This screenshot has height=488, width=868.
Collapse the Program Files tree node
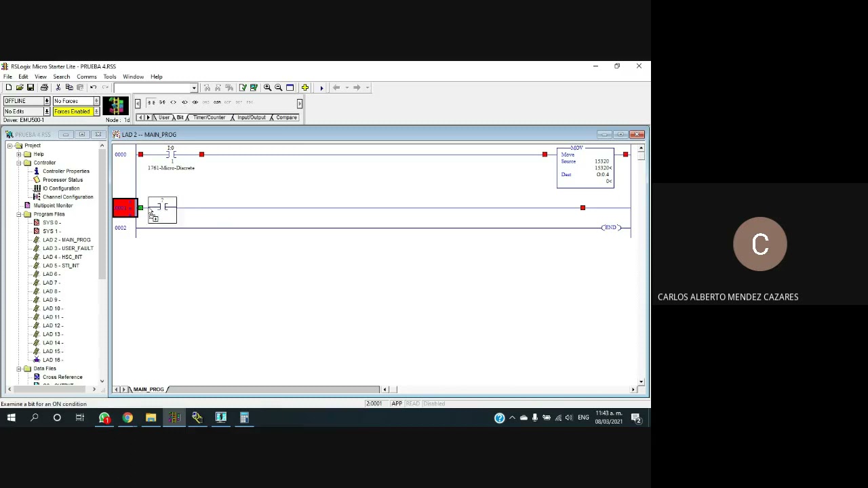[x=19, y=214]
